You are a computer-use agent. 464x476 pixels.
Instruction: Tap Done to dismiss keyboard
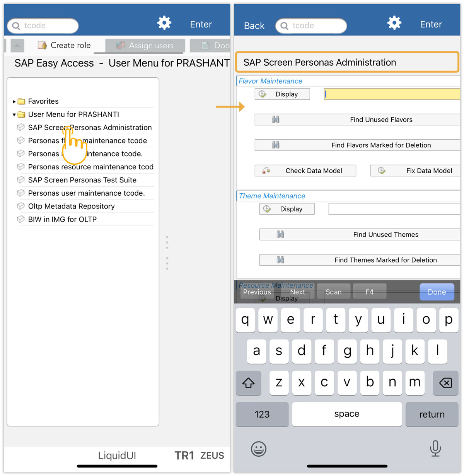437,292
